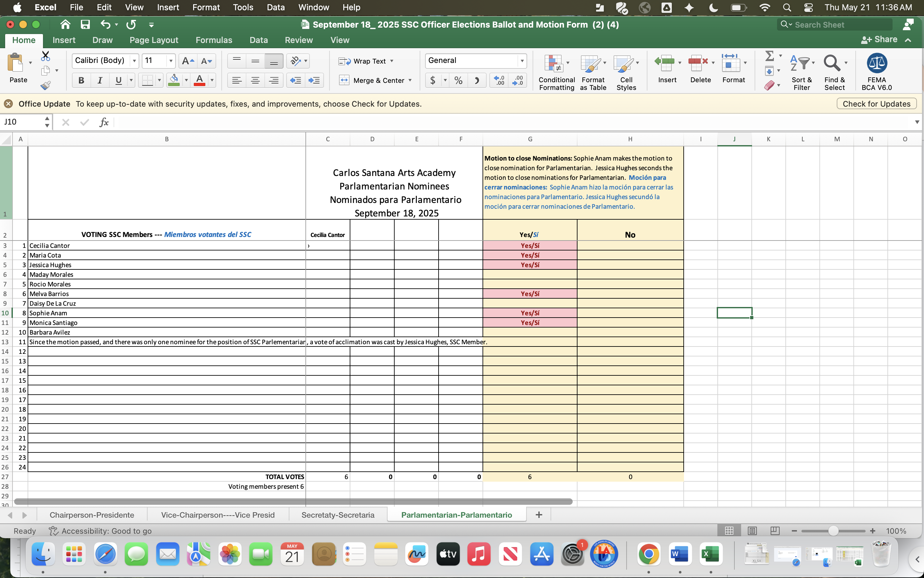Decrease font size with the smaller A icon
The image size is (924, 578).
coord(206,61)
